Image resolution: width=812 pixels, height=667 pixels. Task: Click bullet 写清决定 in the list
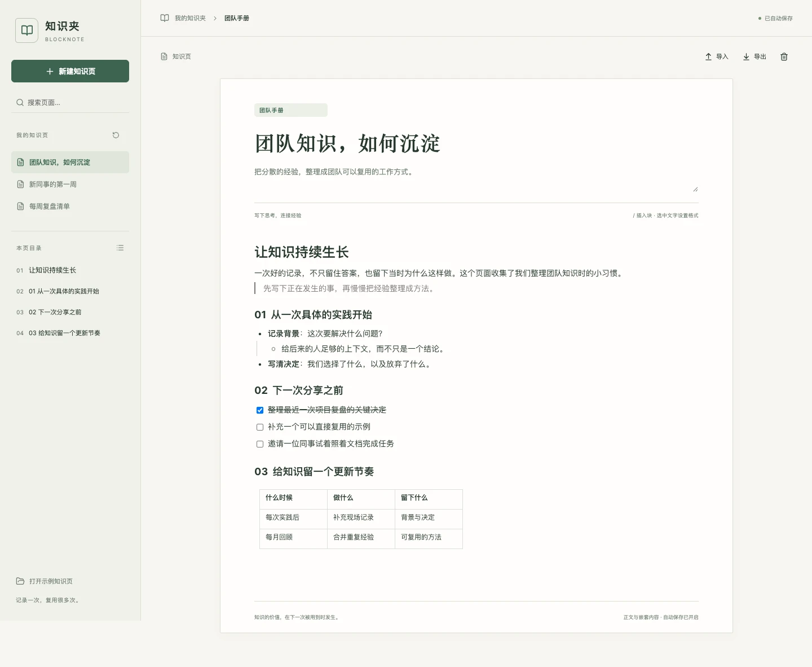coord(350,364)
